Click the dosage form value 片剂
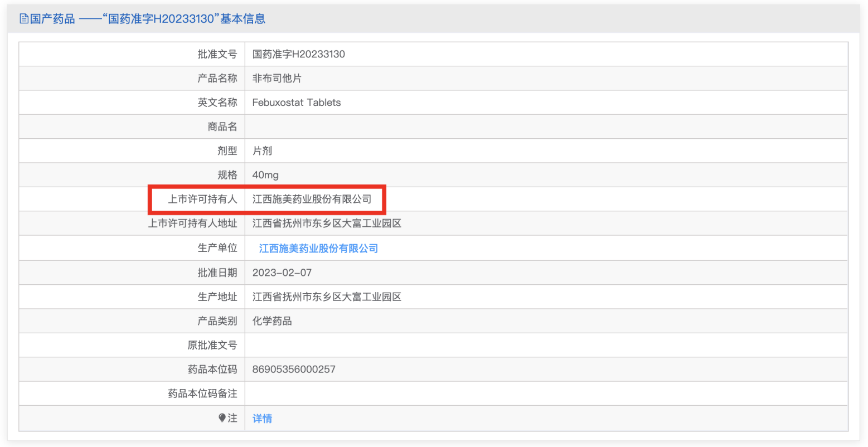868x447 pixels. [x=262, y=151]
